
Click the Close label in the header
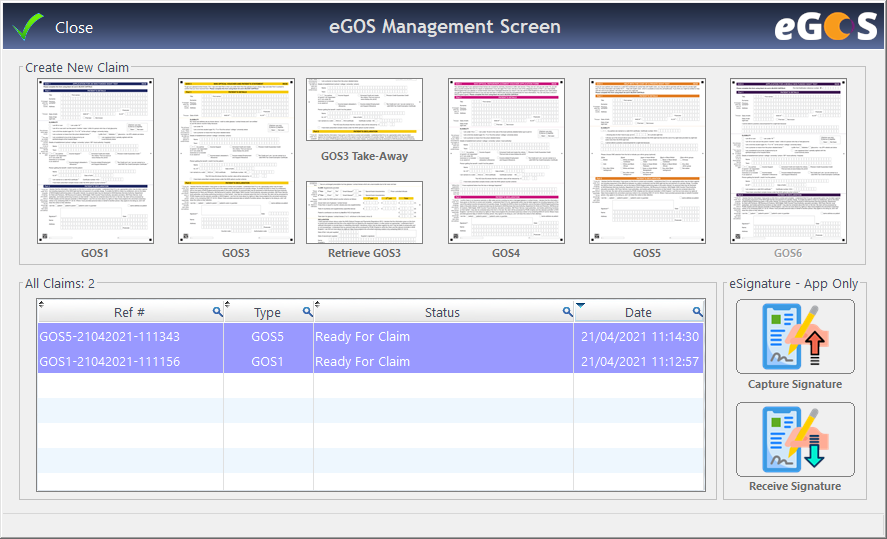74,28
